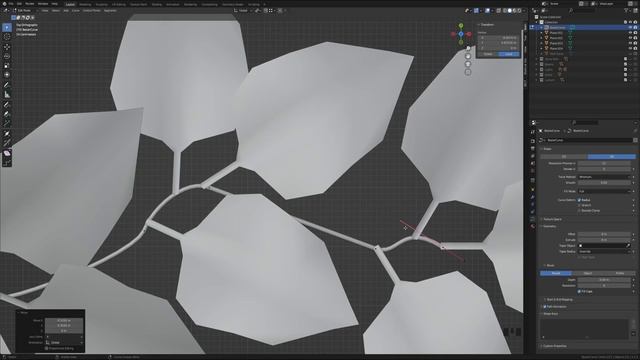Hide BezierCurve in viewport via eye icon
This screenshot has height=360, width=640.
(630, 27)
